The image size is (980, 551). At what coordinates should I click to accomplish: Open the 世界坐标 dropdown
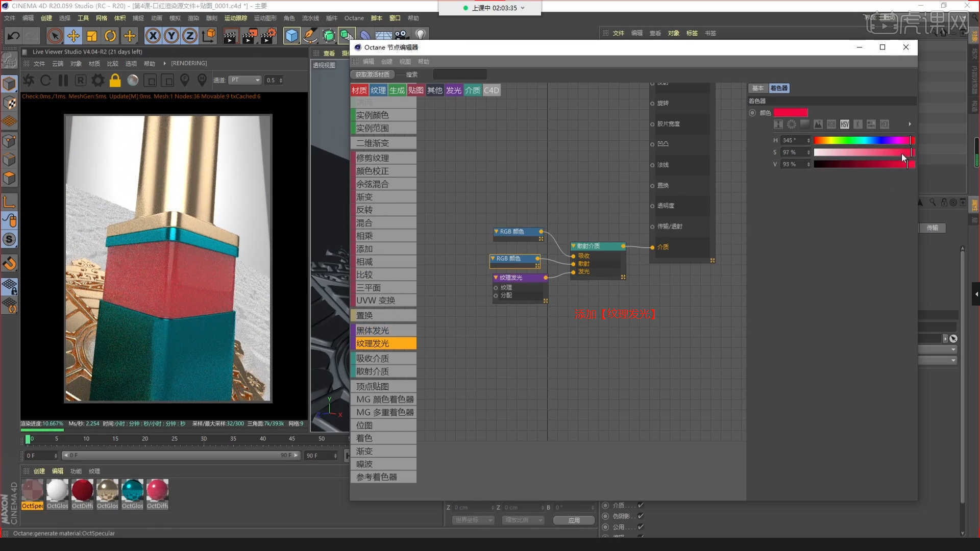[473, 520]
